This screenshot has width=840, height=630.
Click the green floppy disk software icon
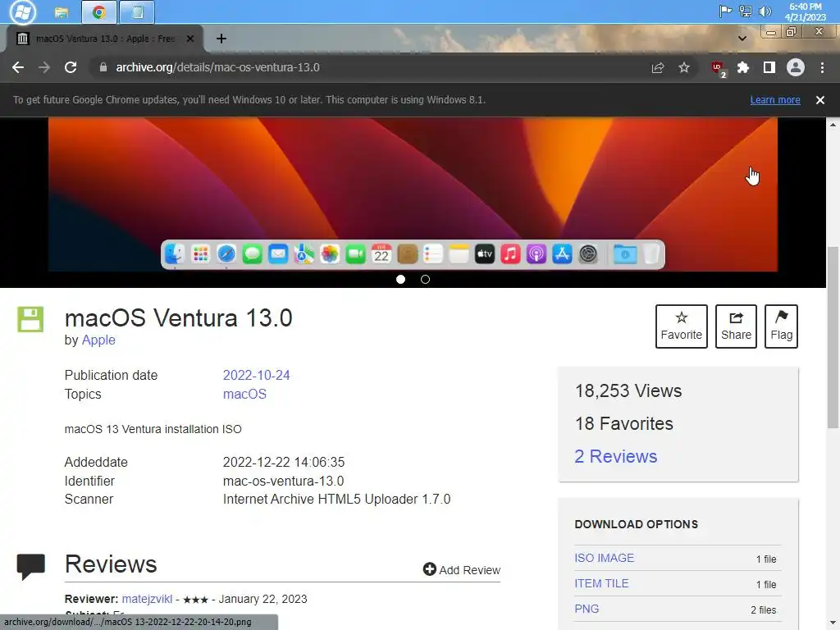click(30, 319)
